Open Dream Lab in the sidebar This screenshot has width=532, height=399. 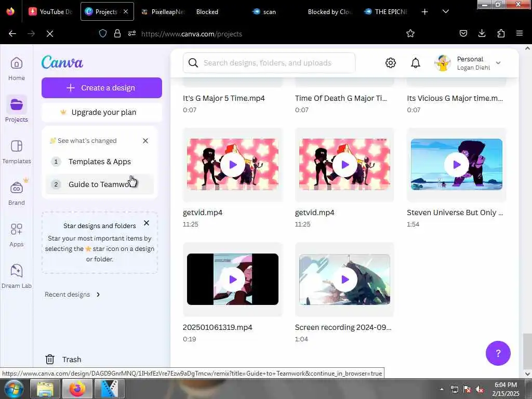(x=16, y=276)
